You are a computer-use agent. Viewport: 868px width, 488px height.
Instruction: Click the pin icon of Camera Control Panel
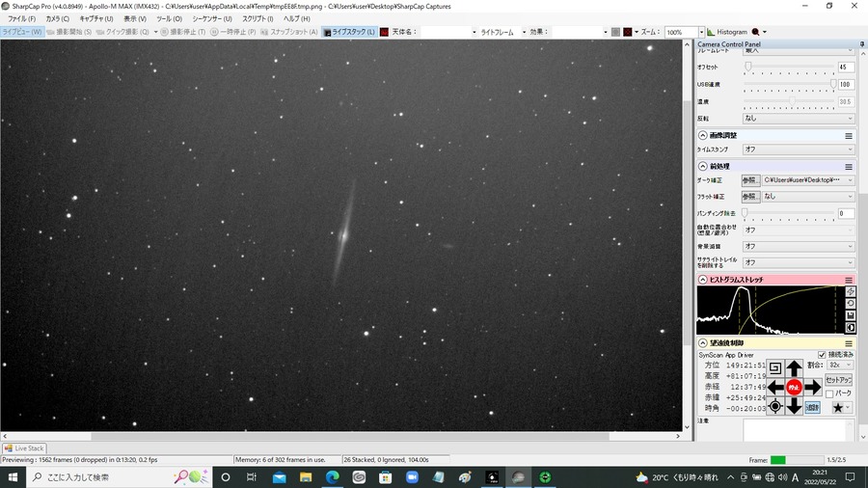[862, 43]
